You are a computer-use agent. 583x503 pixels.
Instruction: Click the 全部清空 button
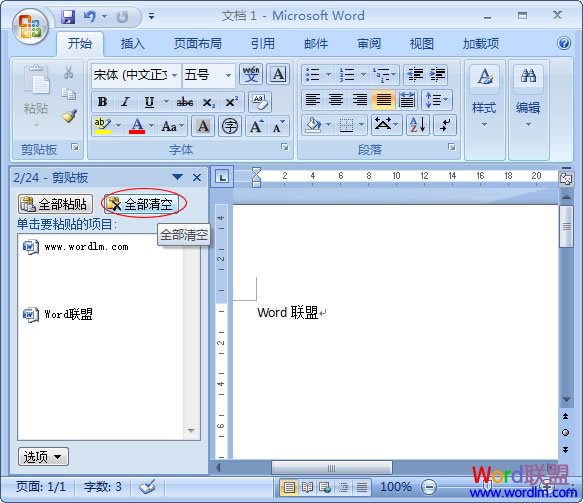click(141, 204)
